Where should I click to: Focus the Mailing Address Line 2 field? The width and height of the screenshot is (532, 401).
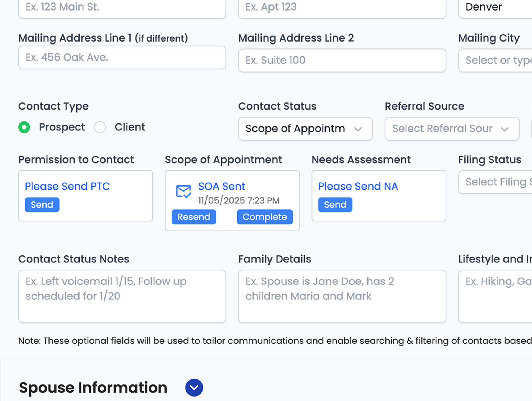click(x=342, y=60)
